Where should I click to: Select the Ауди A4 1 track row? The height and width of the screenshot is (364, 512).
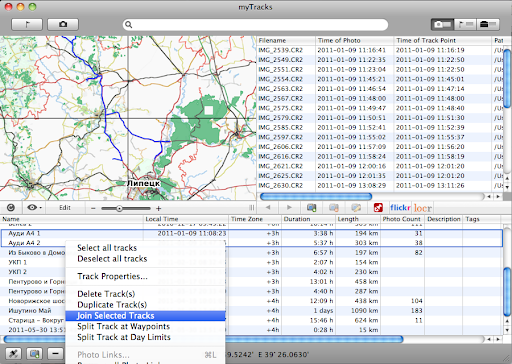(x=251, y=233)
